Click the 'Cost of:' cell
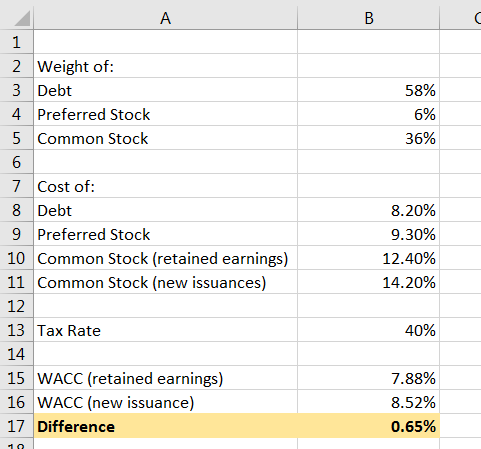 [166, 186]
